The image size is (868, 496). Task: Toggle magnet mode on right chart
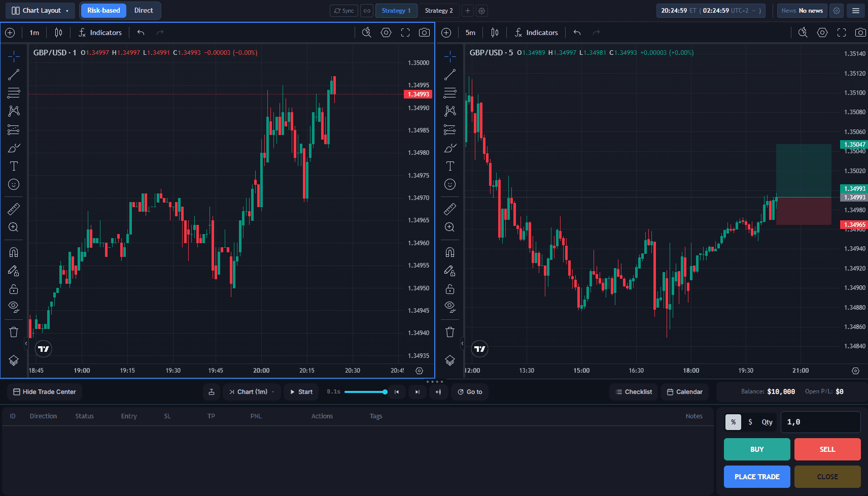coord(450,252)
